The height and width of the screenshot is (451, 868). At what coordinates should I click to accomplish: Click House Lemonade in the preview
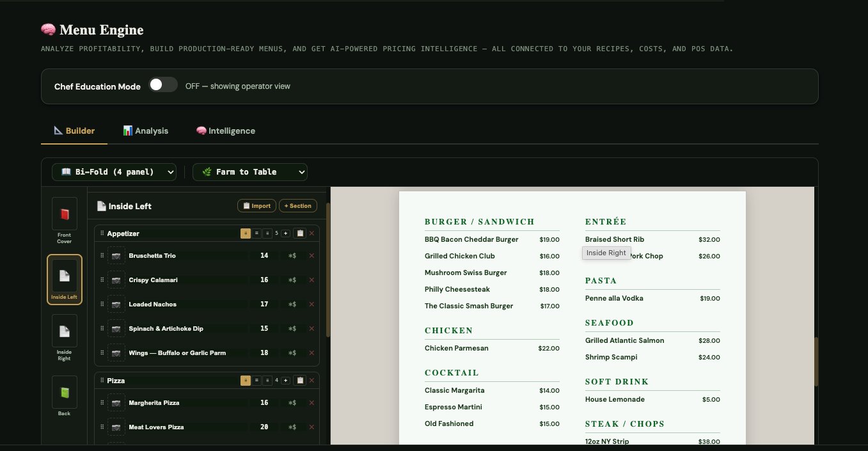click(615, 399)
